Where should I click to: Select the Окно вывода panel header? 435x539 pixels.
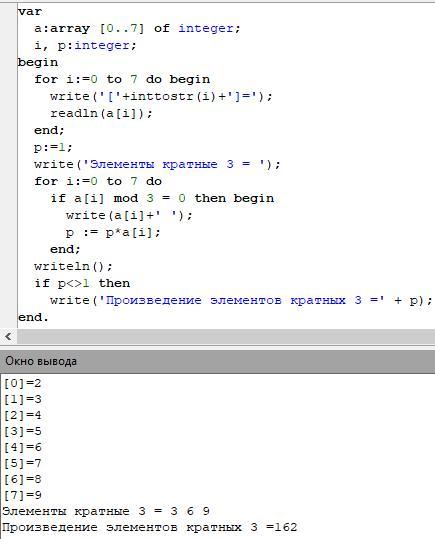point(217,361)
